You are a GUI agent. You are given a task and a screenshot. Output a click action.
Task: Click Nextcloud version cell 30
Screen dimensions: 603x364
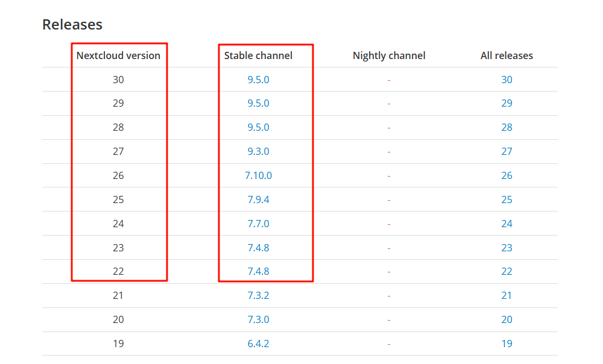pyautogui.click(x=118, y=80)
